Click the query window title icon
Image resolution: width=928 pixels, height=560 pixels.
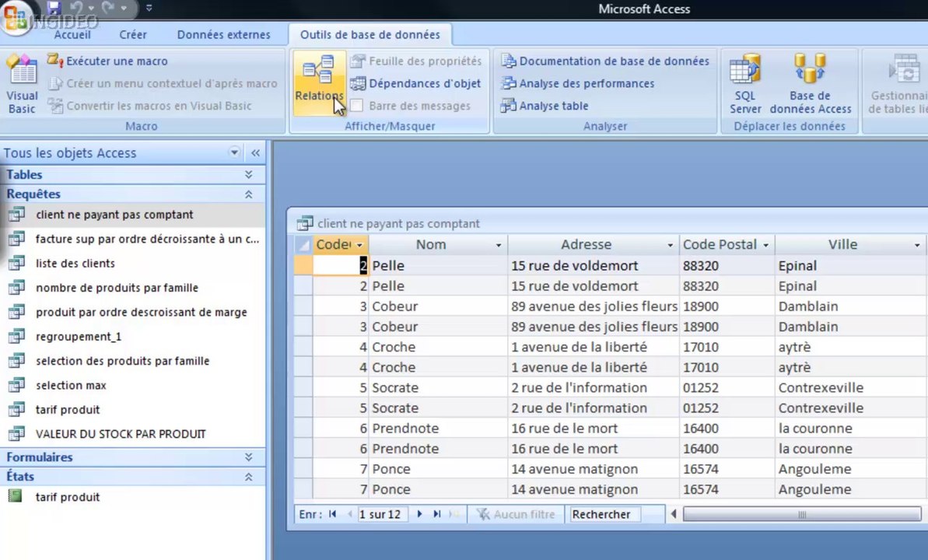(x=305, y=223)
